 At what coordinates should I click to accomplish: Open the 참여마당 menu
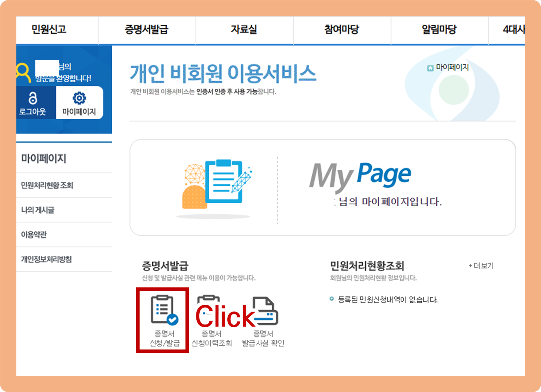point(342,29)
